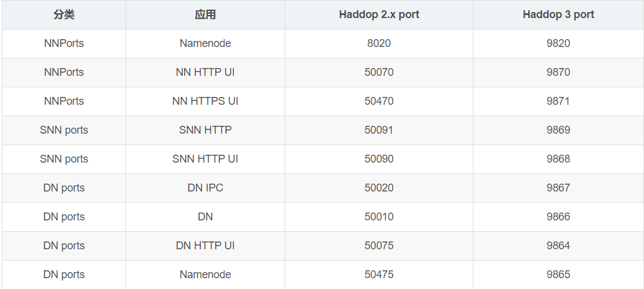Select DN ports in the DN HTTP UI row

[x=64, y=246]
